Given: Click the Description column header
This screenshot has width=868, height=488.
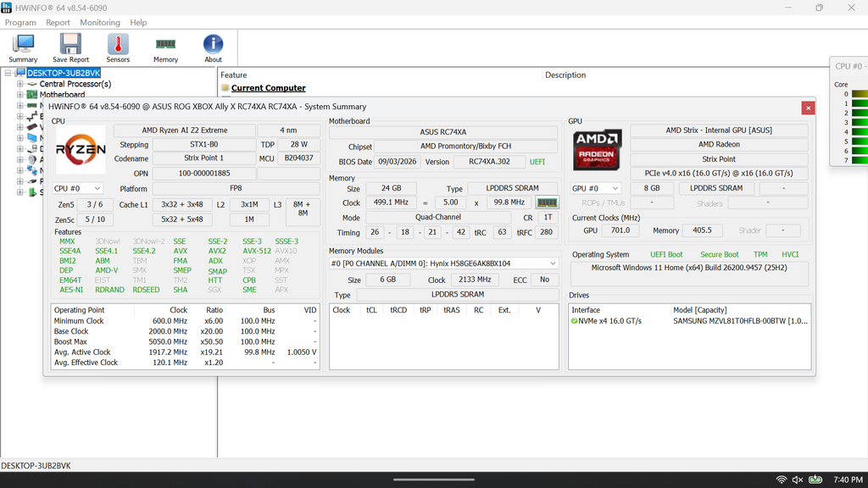Looking at the screenshot, I should tap(565, 75).
